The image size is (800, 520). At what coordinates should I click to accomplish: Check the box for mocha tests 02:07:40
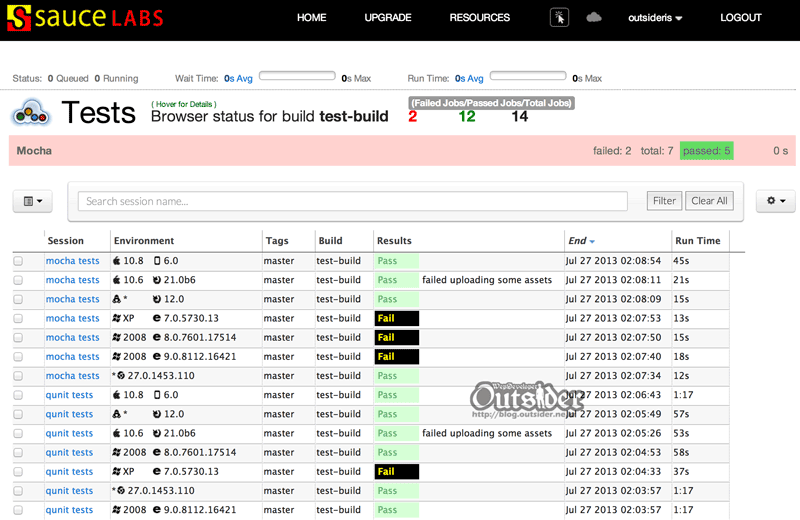tap(18, 357)
